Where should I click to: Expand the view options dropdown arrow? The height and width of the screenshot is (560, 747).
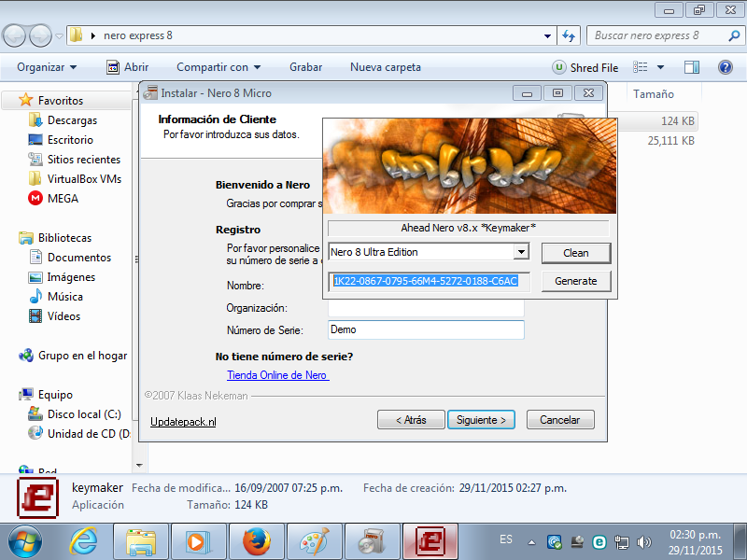[660, 67]
